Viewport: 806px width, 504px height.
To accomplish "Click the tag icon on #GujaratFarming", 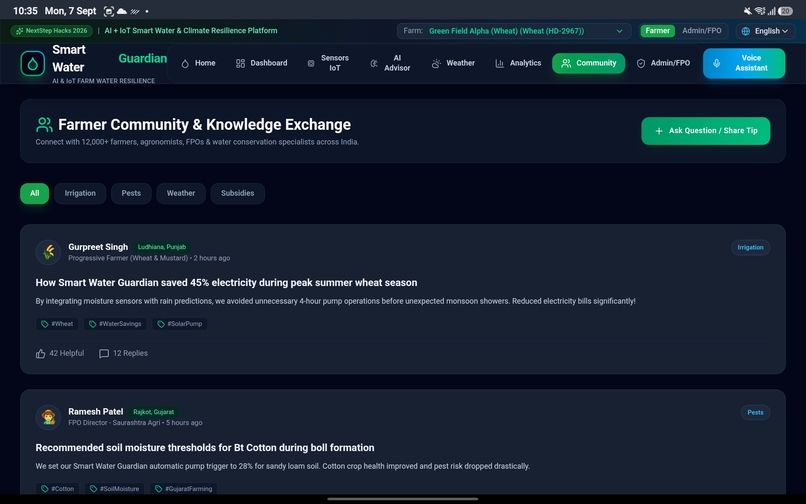I will [x=158, y=489].
